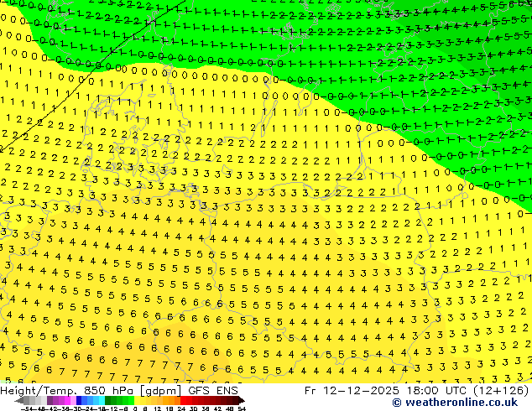Click the '(12+126)' forecast step text
The image size is (532, 411).
point(501,391)
